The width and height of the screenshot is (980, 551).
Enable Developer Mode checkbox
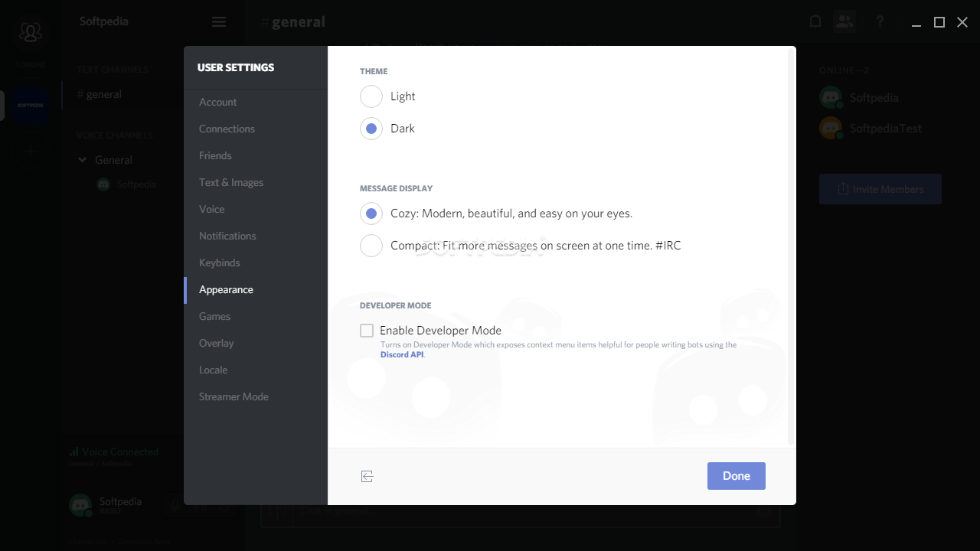click(367, 331)
